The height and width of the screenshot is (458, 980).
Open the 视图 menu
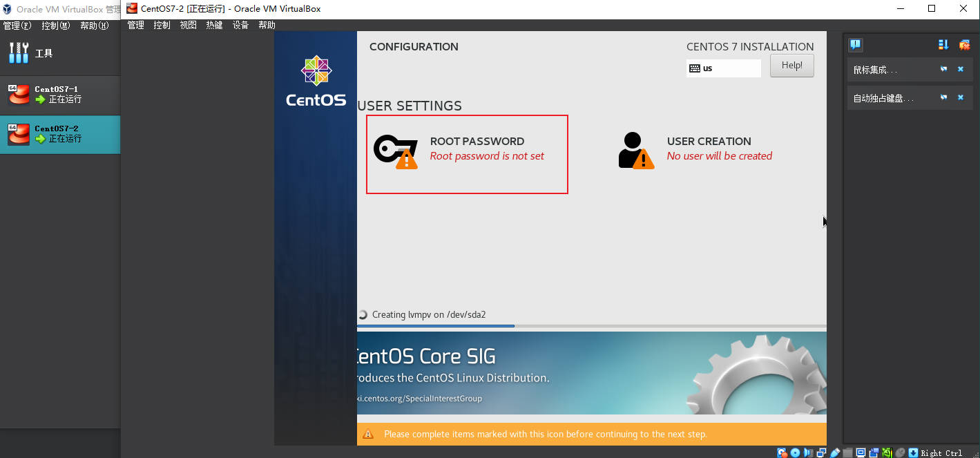[188, 25]
